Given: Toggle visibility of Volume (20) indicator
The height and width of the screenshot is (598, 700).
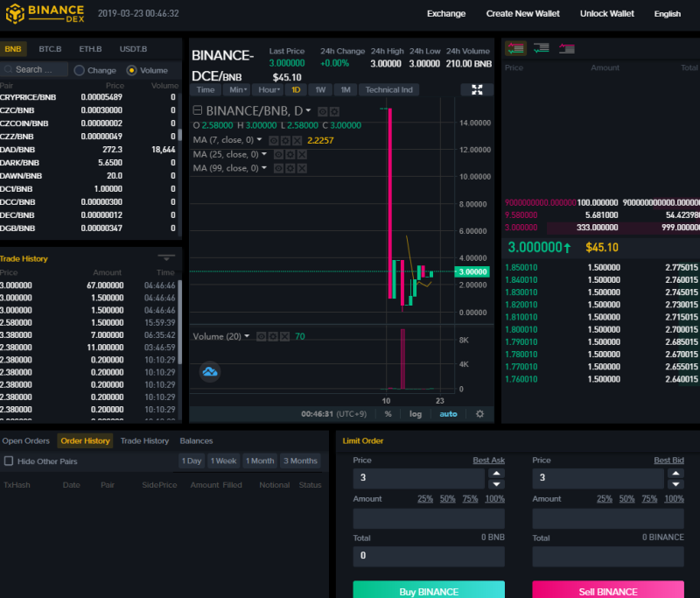Looking at the screenshot, I should coord(261,336).
